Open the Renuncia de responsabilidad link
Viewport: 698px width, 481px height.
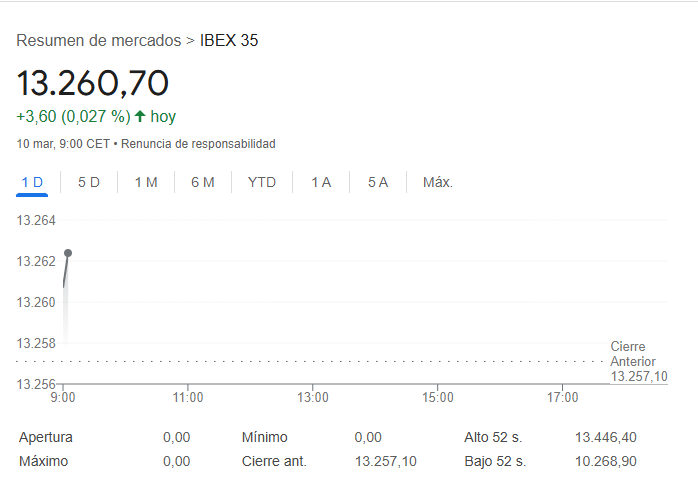pyautogui.click(x=198, y=144)
